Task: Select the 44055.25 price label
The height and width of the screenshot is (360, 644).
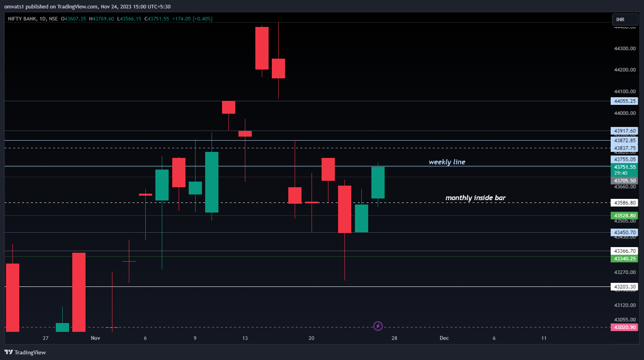Action: 624,101
